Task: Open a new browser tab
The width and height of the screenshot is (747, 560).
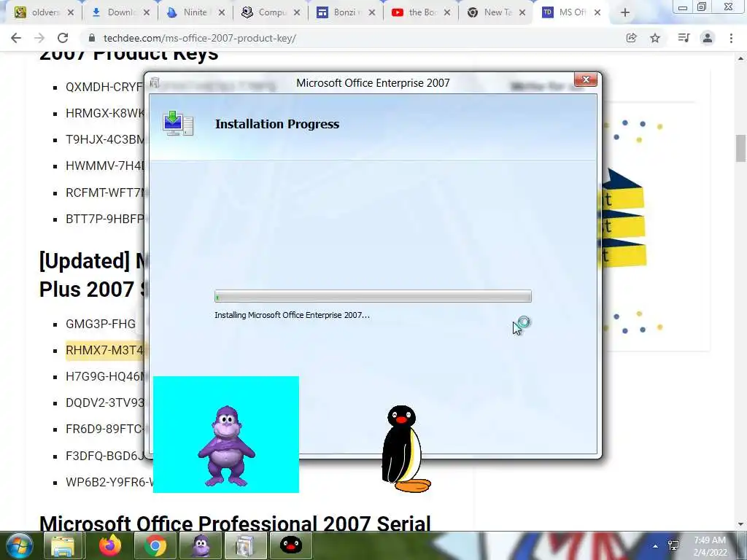Action: (625, 13)
